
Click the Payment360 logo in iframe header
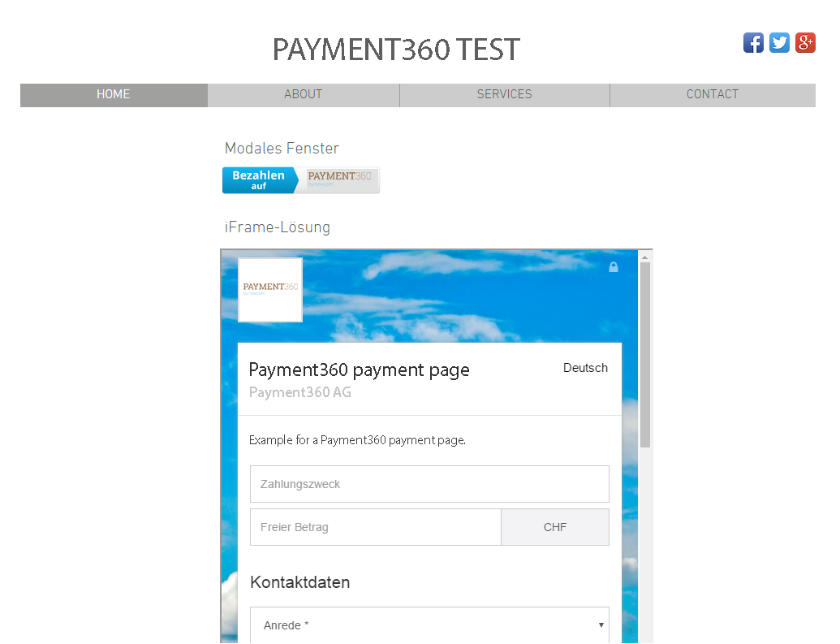coord(270,290)
